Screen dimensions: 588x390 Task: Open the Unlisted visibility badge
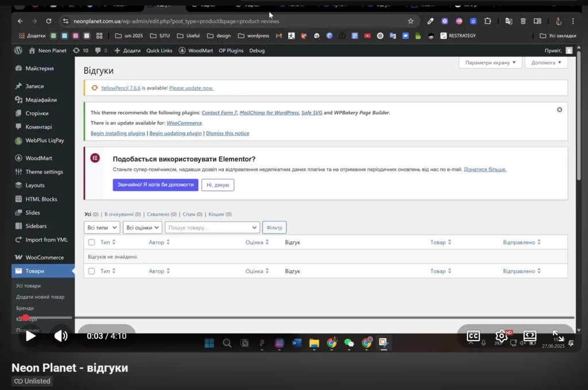[x=32, y=381]
